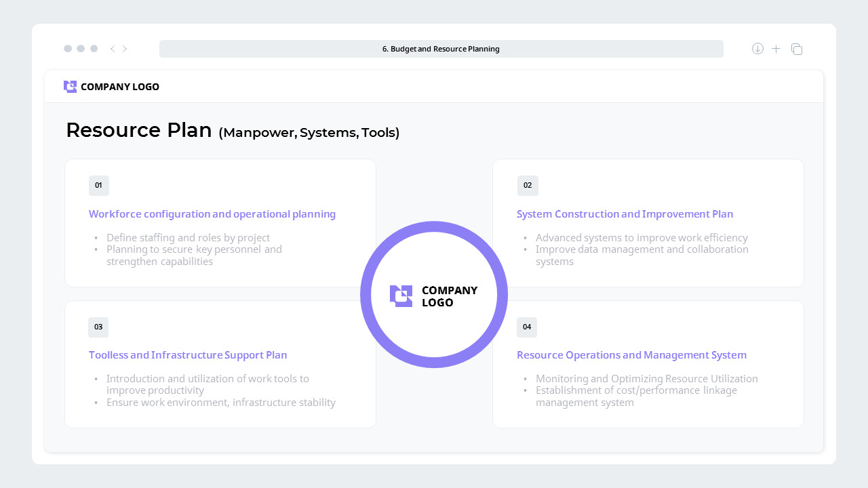Click bullet Define staffing and roles by project
The image size is (868, 488).
click(x=189, y=238)
